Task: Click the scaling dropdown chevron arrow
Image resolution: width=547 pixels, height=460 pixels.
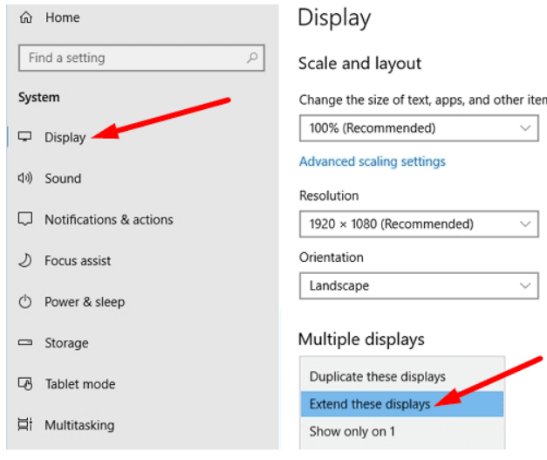Action: click(x=525, y=128)
